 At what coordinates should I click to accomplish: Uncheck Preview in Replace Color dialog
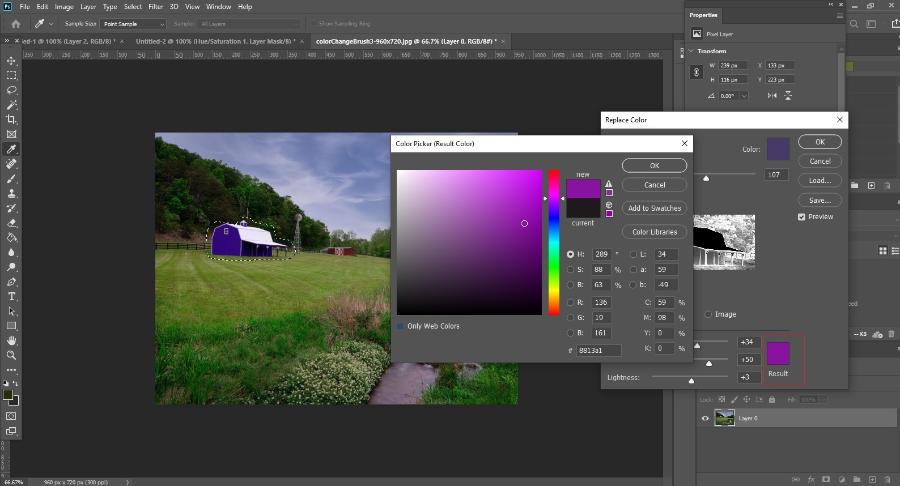802,216
